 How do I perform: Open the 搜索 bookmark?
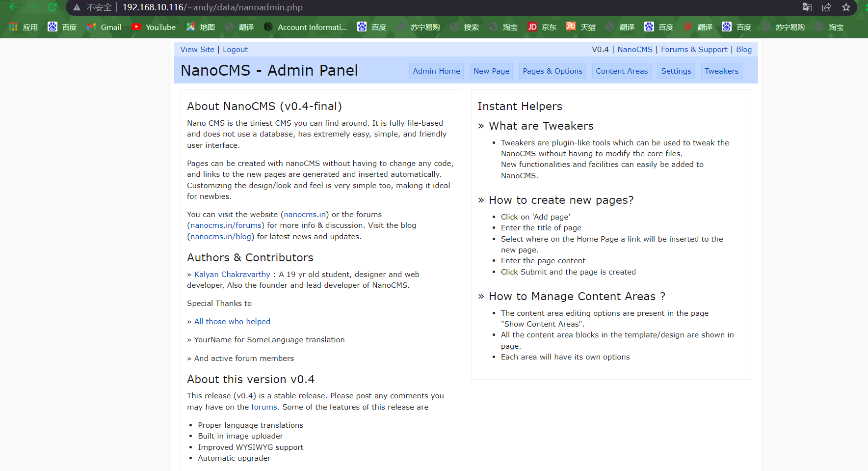(x=465, y=27)
